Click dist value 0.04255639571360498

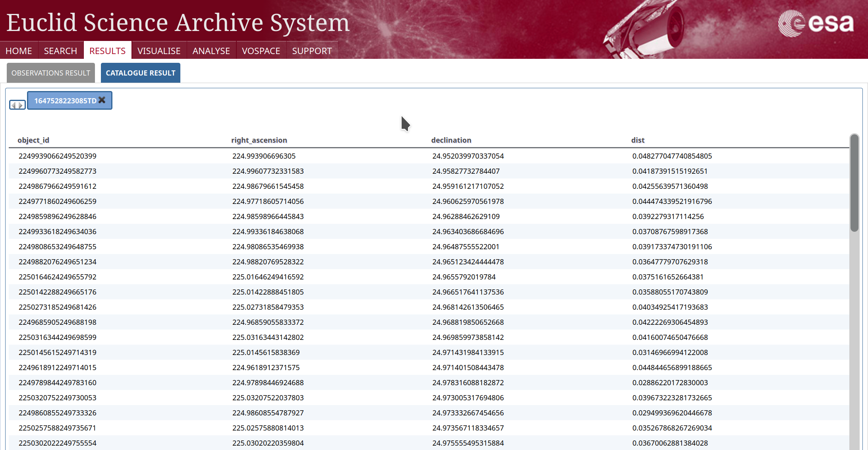[670, 186]
